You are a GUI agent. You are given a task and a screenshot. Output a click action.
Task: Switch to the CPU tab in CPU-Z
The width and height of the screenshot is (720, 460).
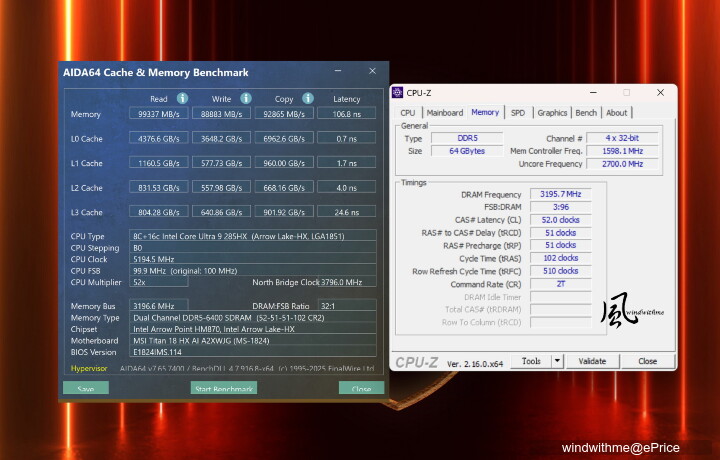point(407,113)
